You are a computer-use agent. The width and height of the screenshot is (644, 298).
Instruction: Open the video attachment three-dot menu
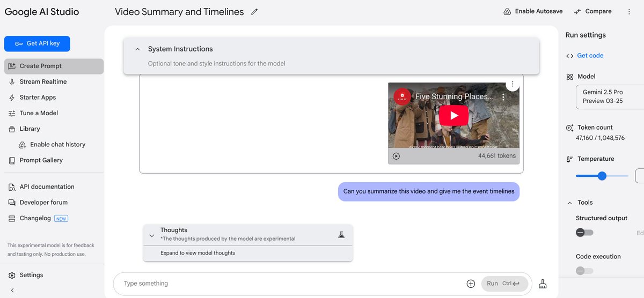[513, 84]
